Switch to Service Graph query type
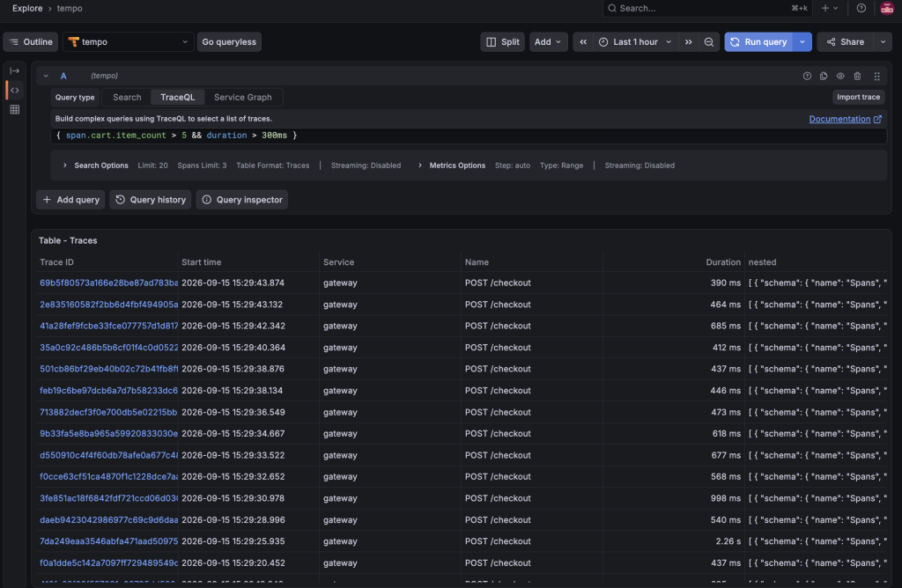 pos(243,97)
